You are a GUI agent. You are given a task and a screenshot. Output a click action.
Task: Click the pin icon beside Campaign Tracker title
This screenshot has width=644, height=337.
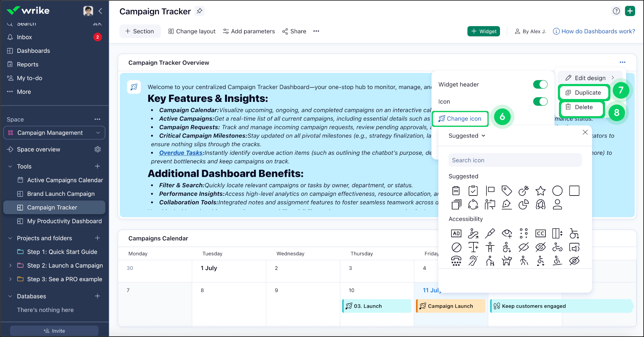tap(199, 11)
